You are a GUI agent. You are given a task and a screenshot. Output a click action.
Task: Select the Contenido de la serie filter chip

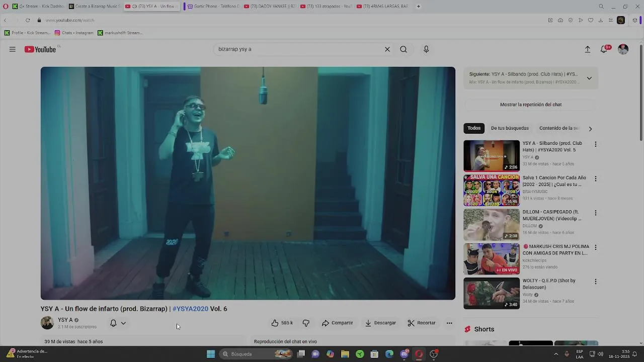(559, 128)
